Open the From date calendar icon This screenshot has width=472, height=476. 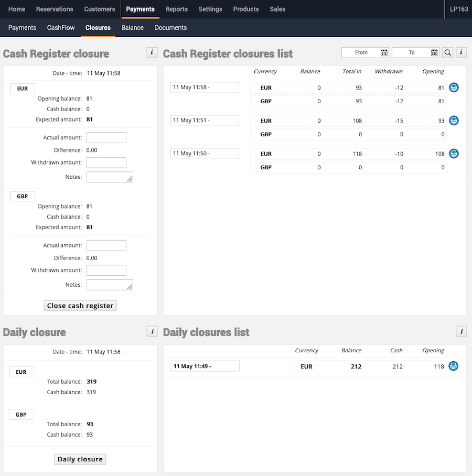pos(384,52)
